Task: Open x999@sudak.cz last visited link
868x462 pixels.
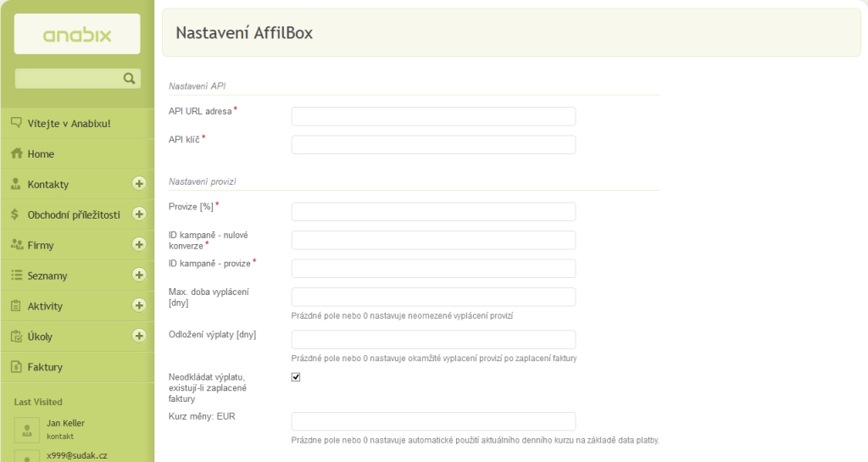Action: [77, 455]
